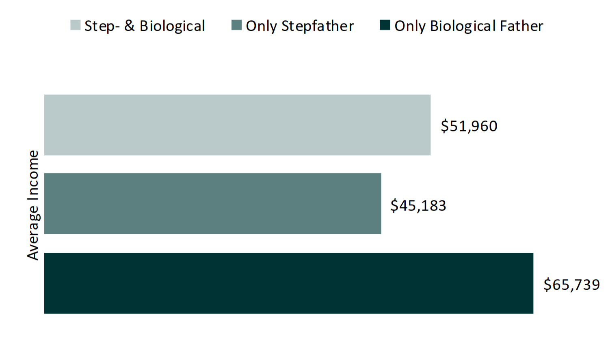Click the dark green Only Biological Father bar
Screen dimensions: 608x364
(x=288, y=283)
